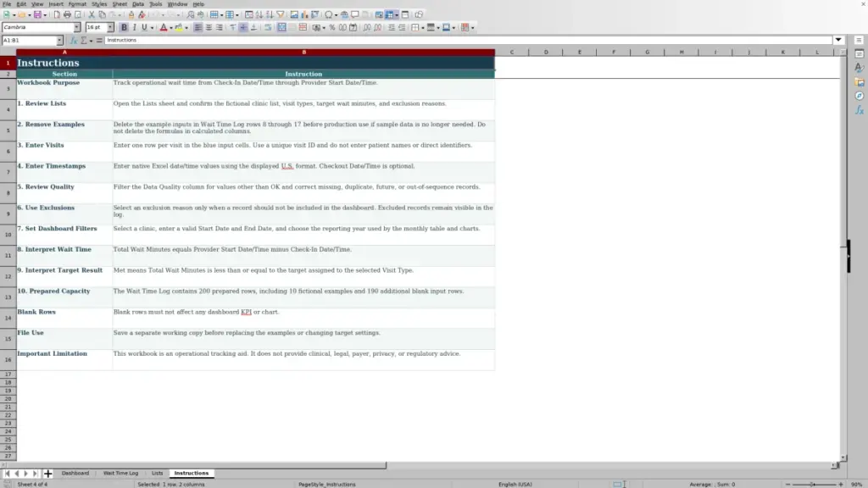The width and height of the screenshot is (868, 488).
Task: Insert Image icon in toolbar
Action: (294, 15)
